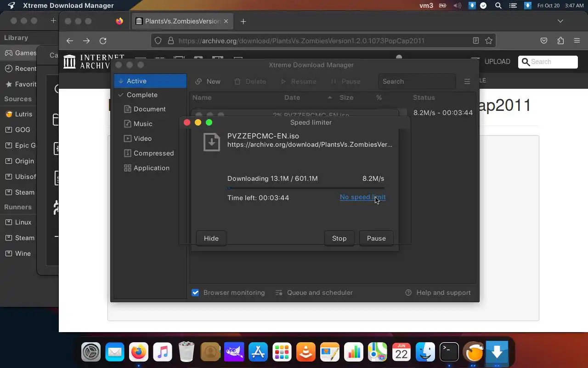The height and width of the screenshot is (368, 588).
Task: Open a new Firefox tab
Action: pos(243,21)
